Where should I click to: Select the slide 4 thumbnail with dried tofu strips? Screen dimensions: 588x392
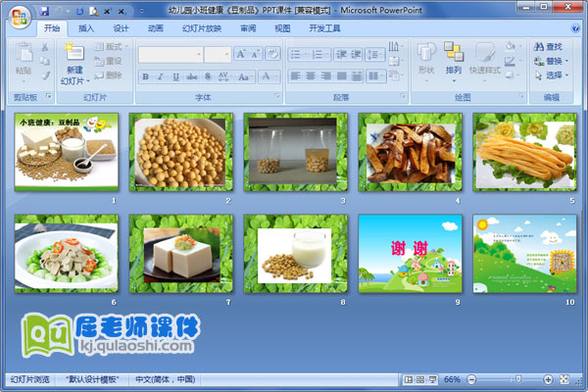(411, 152)
